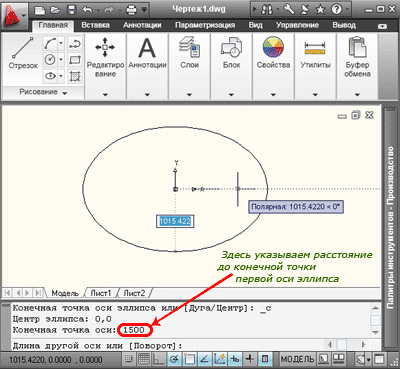Plot the drawing using the printer icon
Viewport: 400px width, 369px height.
(131, 10)
